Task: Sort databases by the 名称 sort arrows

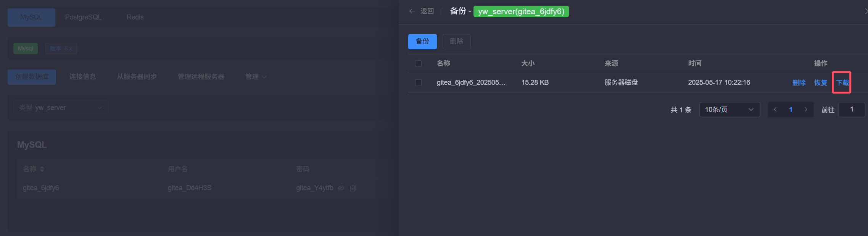Action: [42, 169]
